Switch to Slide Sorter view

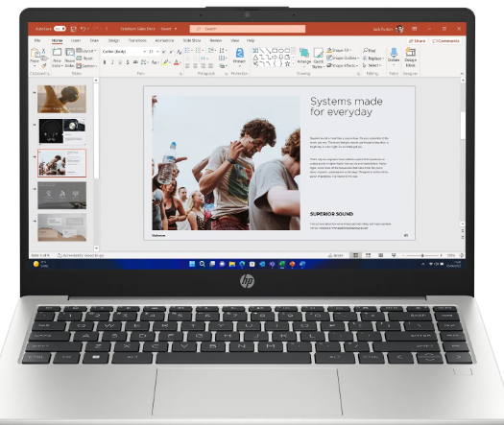point(368,255)
